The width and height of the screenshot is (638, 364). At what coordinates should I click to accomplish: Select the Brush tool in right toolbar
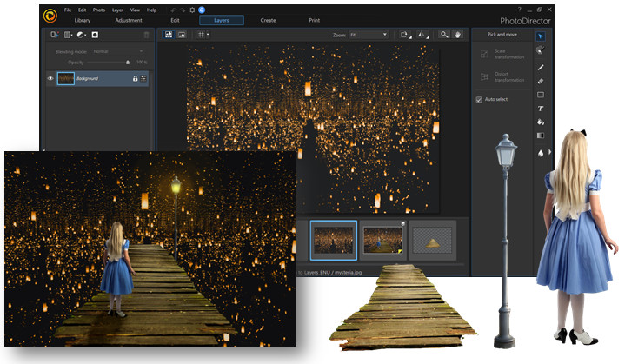click(x=540, y=67)
